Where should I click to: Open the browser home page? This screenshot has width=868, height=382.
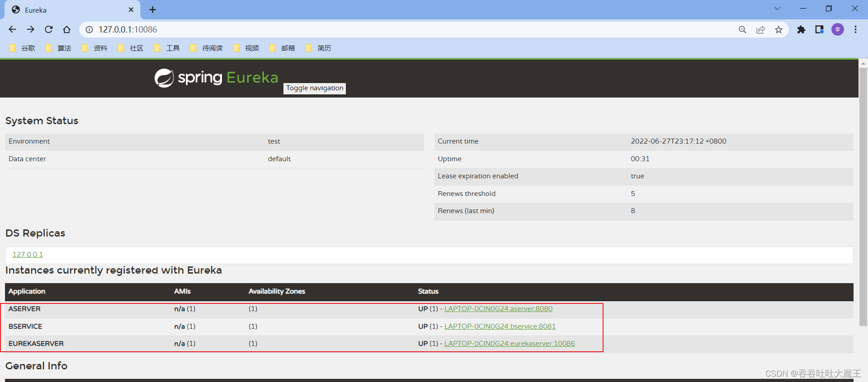(x=67, y=29)
